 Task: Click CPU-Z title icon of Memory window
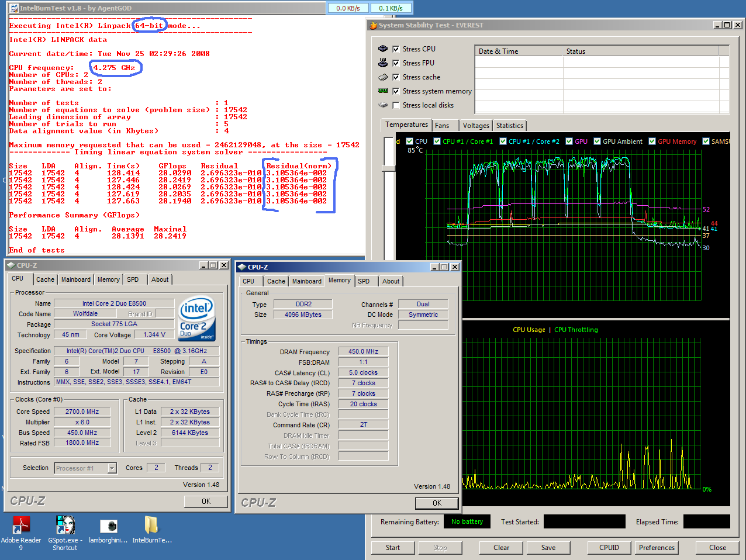[242, 267]
